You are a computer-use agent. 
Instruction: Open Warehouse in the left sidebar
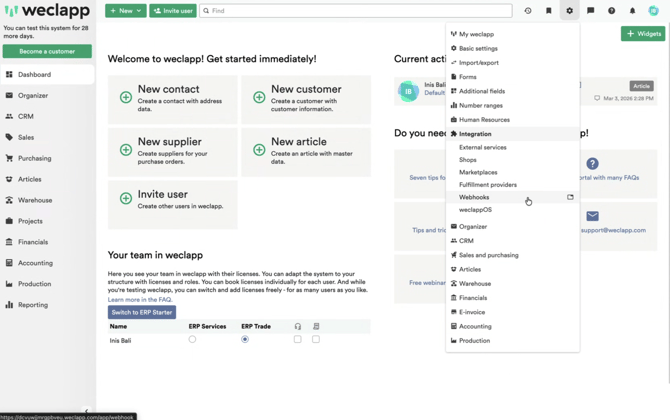tap(35, 200)
